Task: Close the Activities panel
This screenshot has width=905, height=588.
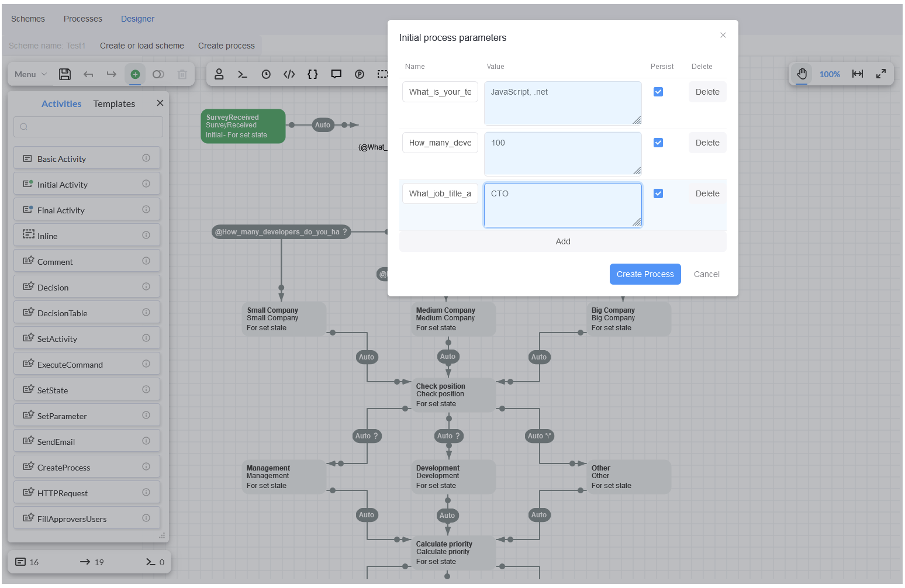Action: pos(160,103)
